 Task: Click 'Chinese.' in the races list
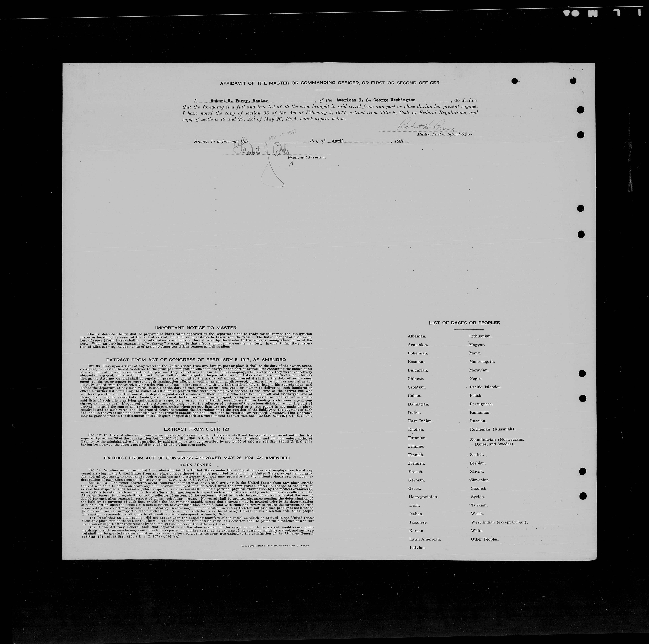pyautogui.click(x=416, y=379)
